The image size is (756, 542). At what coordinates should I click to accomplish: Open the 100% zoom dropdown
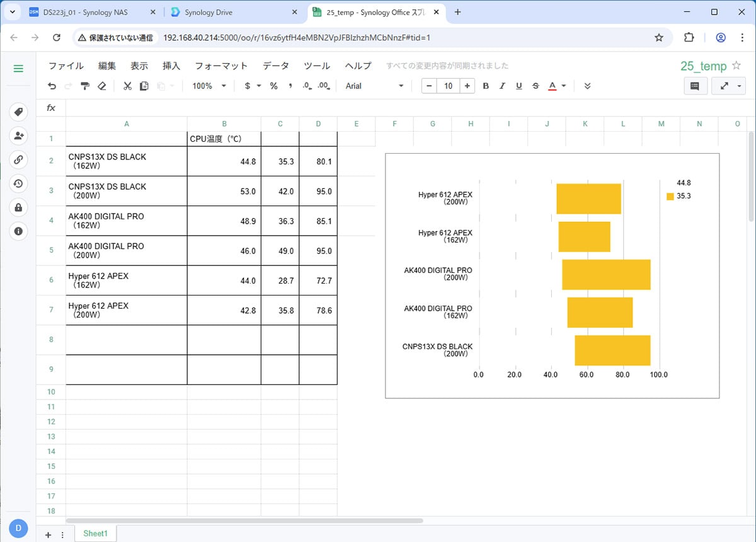(x=209, y=86)
